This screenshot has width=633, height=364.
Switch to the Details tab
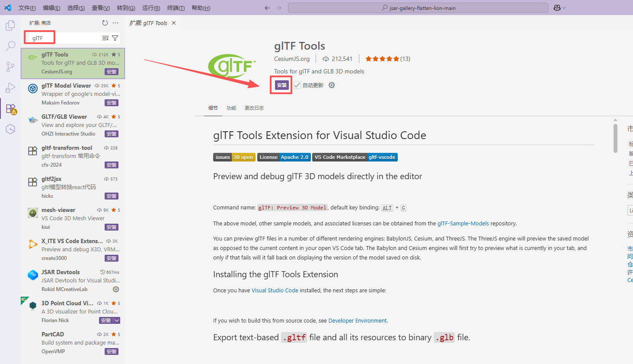[x=213, y=108]
